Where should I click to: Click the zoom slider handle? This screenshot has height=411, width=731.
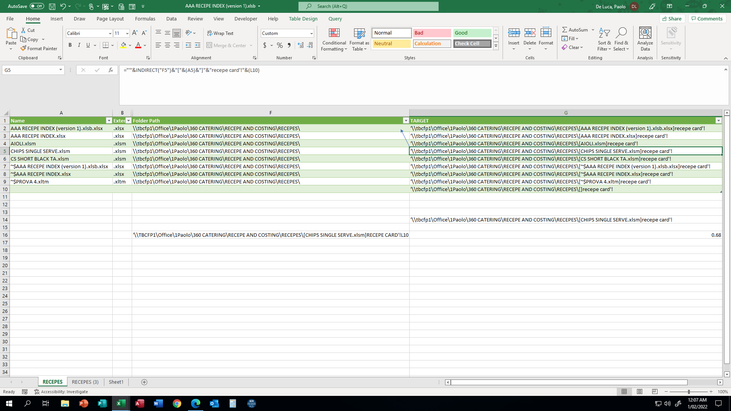[x=689, y=392]
